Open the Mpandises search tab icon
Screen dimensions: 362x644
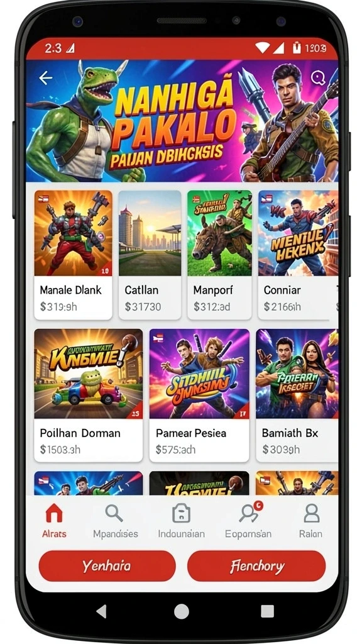114,513
